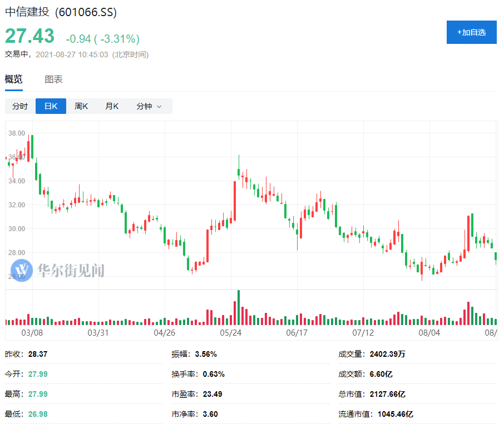Click the current price 27.43

click(29, 36)
